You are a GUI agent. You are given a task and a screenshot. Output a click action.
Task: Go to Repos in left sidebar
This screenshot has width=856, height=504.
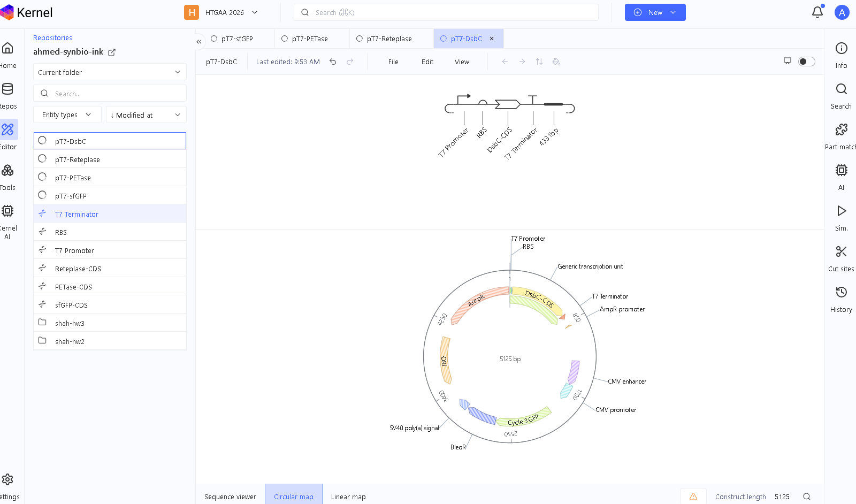[x=8, y=96]
